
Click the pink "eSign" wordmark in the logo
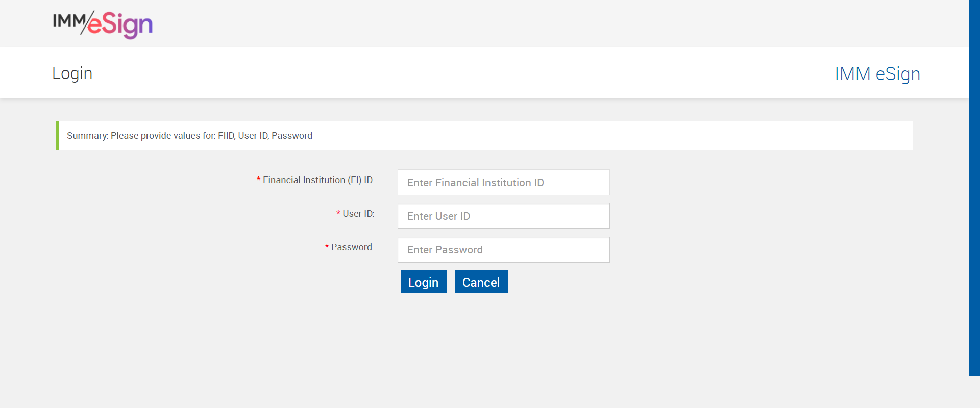point(120,25)
